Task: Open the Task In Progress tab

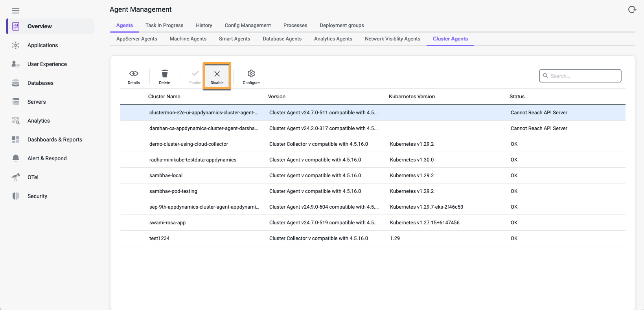Action: tap(164, 26)
